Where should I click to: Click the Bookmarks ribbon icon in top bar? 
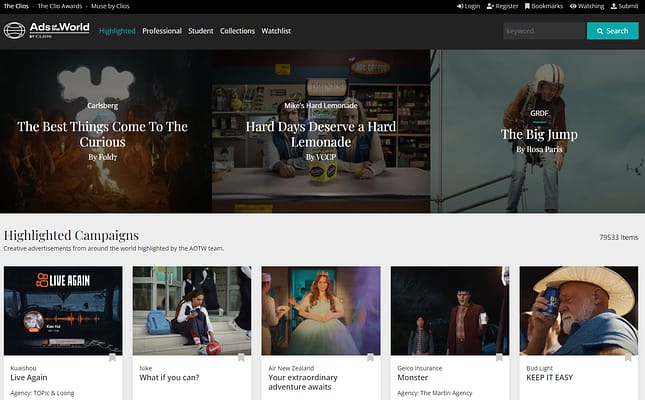[527, 6]
